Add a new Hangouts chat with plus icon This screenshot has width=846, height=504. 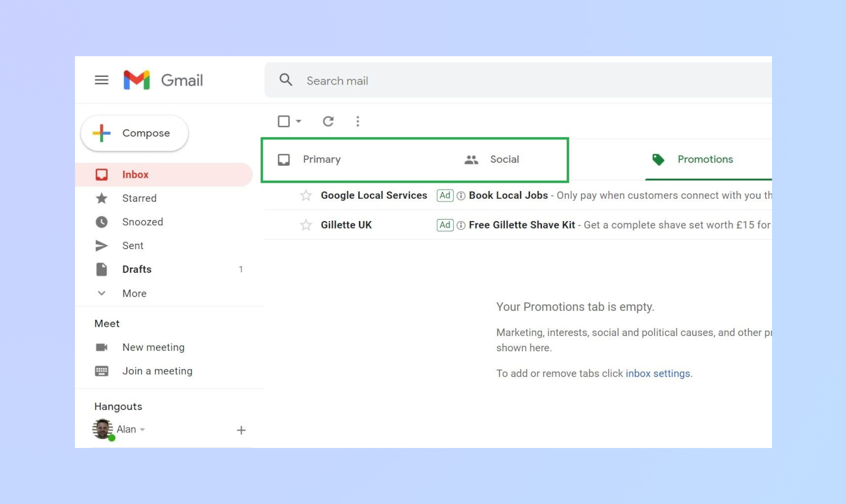click(241, 430)
